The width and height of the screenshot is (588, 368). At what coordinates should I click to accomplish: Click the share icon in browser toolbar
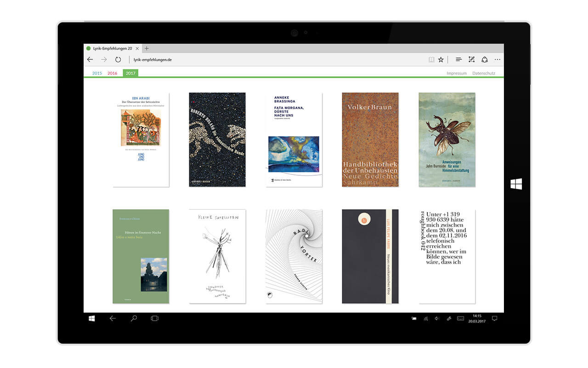point(484,59)
